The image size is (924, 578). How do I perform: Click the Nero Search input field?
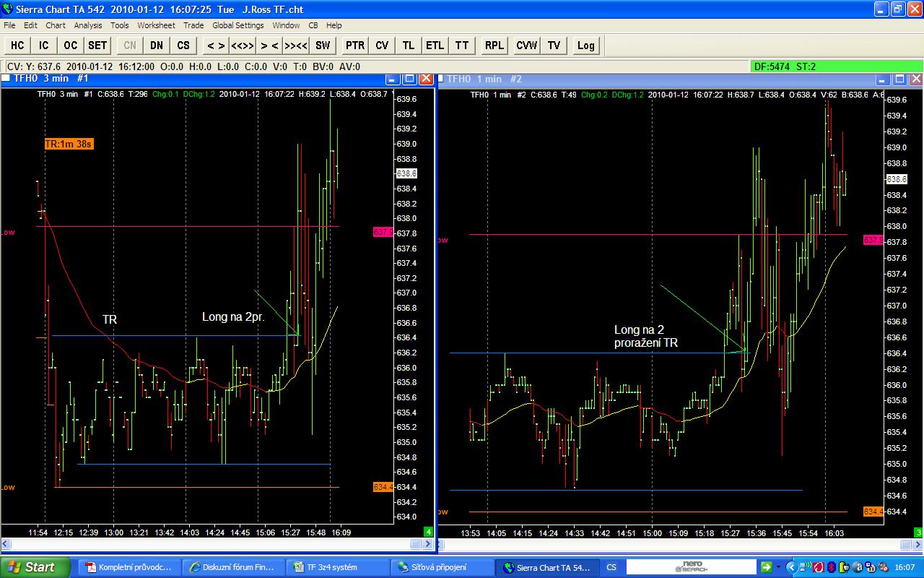pyautogui.click(x=691, y=567)
